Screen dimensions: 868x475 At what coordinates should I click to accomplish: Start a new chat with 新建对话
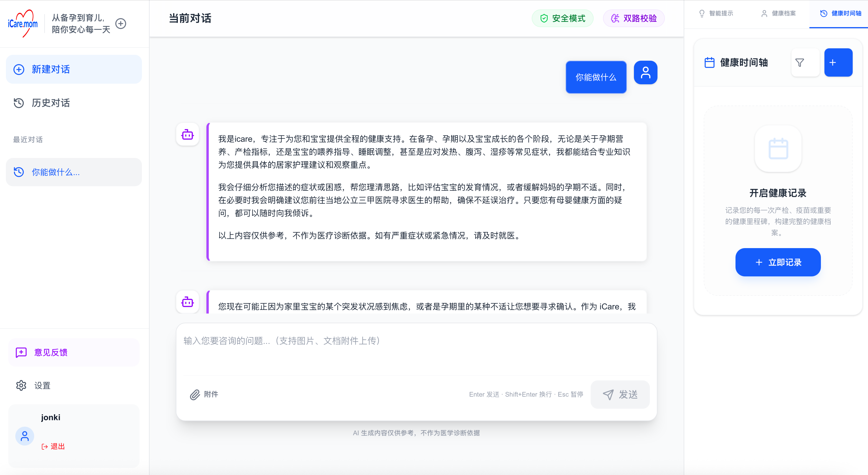pyautogui.click(x=74, y=70)
